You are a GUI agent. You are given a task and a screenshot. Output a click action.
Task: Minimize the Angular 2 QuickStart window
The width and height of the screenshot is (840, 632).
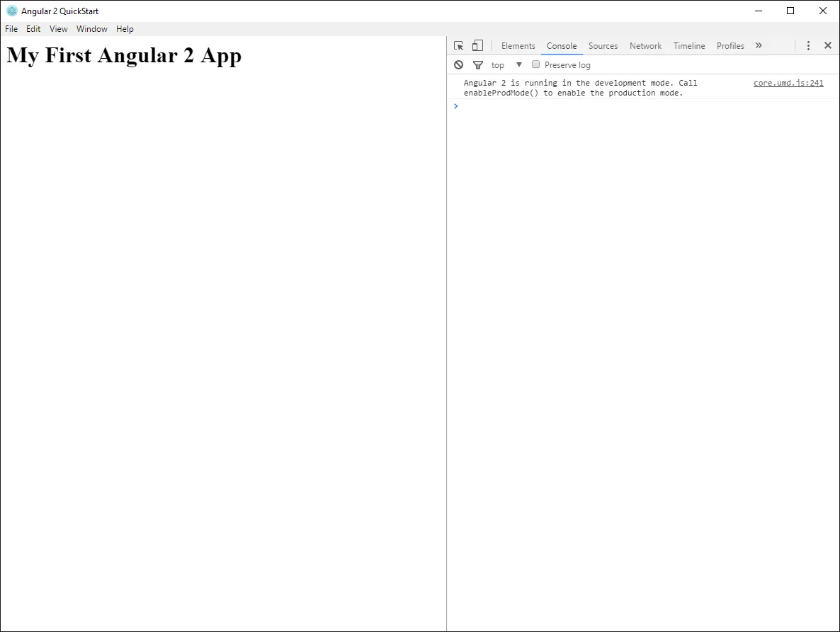758,11
